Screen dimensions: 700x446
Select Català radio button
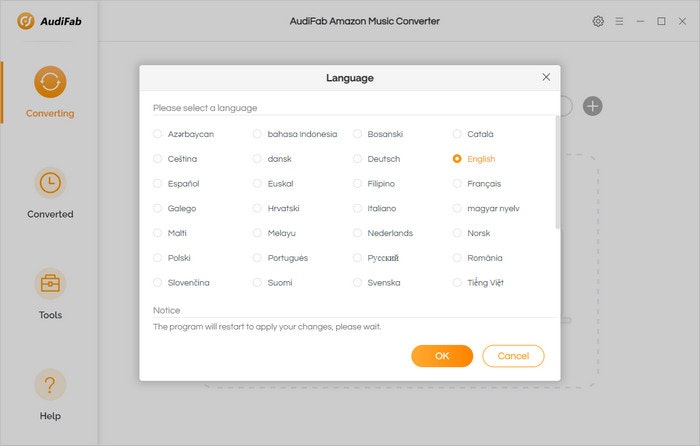pyautogui.click(x=457, y=134)
